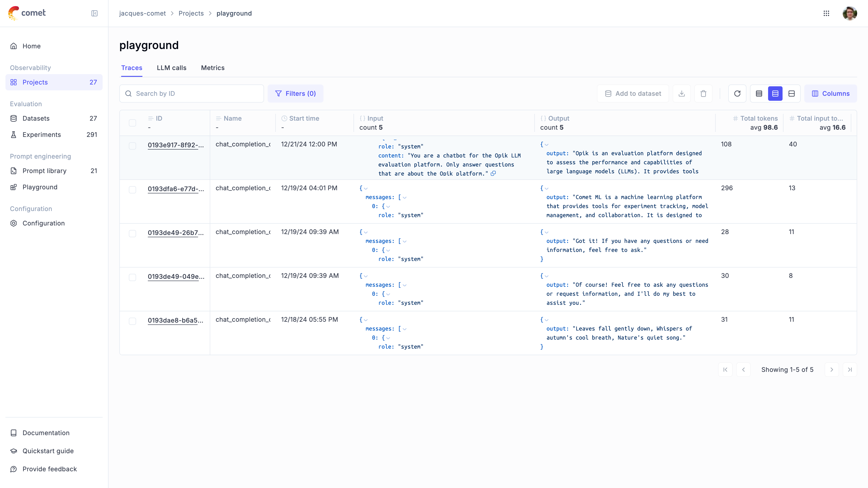Collapse input JSON of 12/18/24 row
868x488 pixels.
(366, 320)
